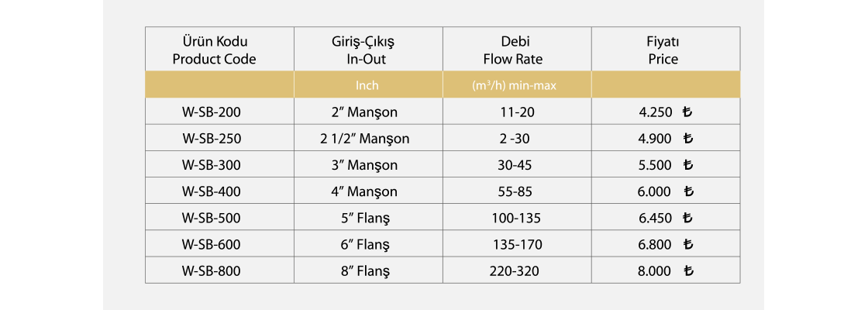Select the lira symbol next to 6.000
This screenshot has height=310, width=868.
coord(687,191)
